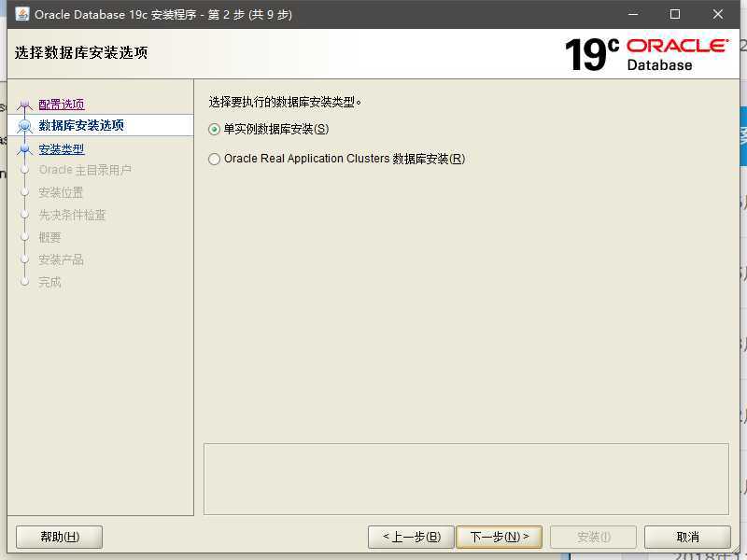Click the 选择数据库安装选项 page heading
The image size is (747, 560).
click(81, 52)
